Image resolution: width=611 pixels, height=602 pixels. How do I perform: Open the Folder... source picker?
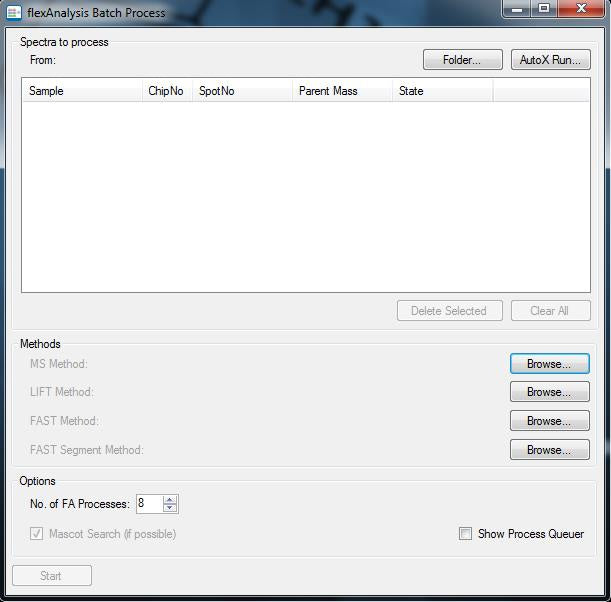pos(463,60)
